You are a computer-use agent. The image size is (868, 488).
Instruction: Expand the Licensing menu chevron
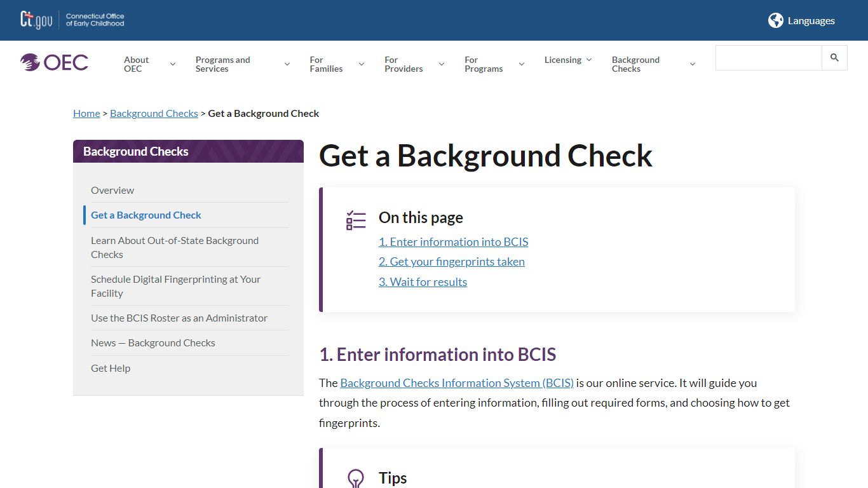click(589, 60)
